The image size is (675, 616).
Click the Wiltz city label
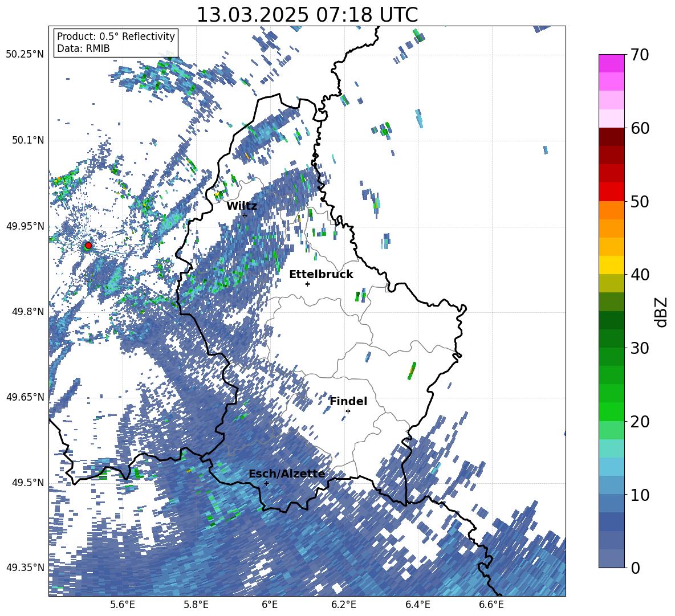(242, 206)
